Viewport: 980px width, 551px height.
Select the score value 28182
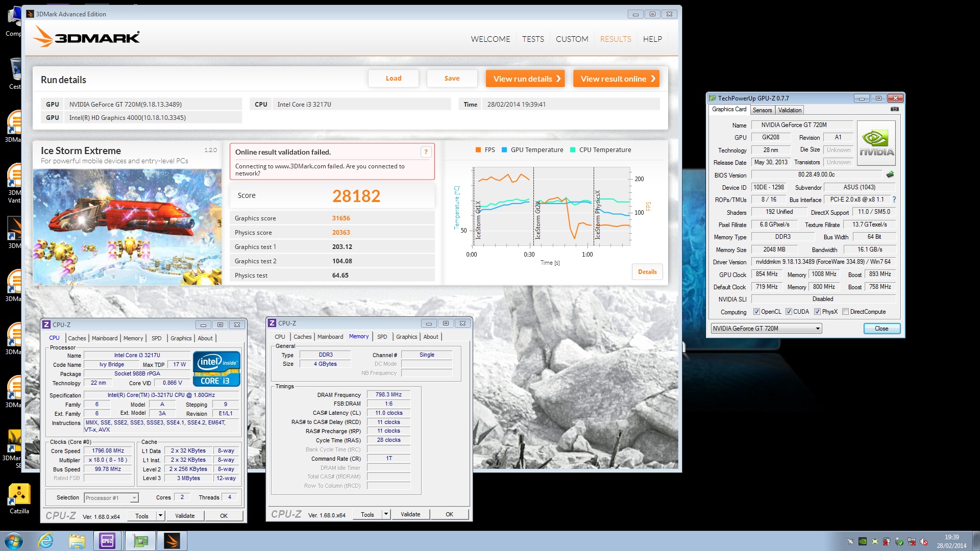[x=356, y=196]
